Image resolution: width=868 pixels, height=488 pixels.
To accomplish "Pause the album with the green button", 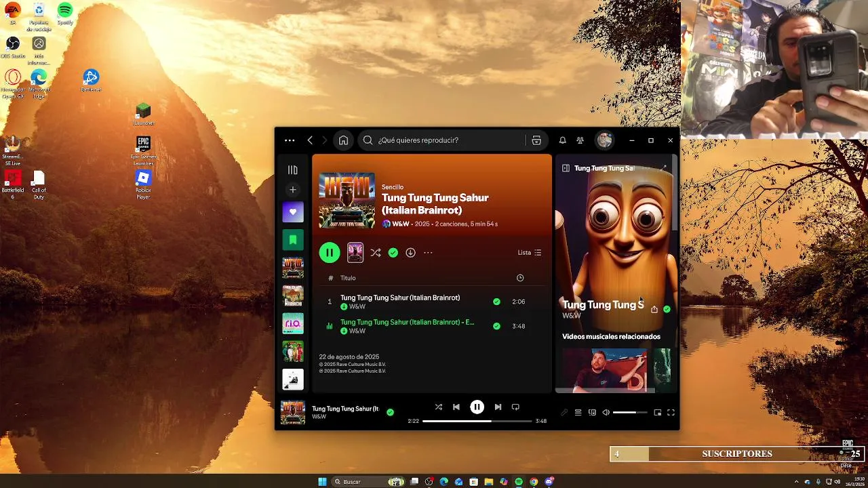I will [330, 253].
